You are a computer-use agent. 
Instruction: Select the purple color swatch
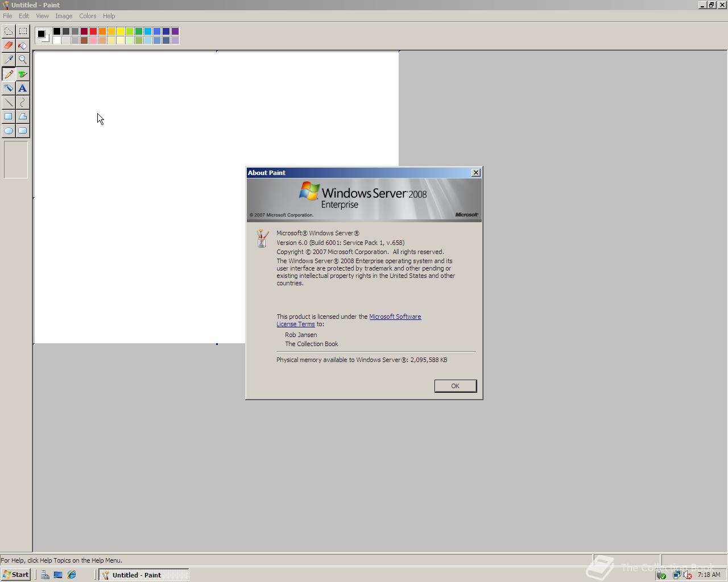tap(175, 31)
